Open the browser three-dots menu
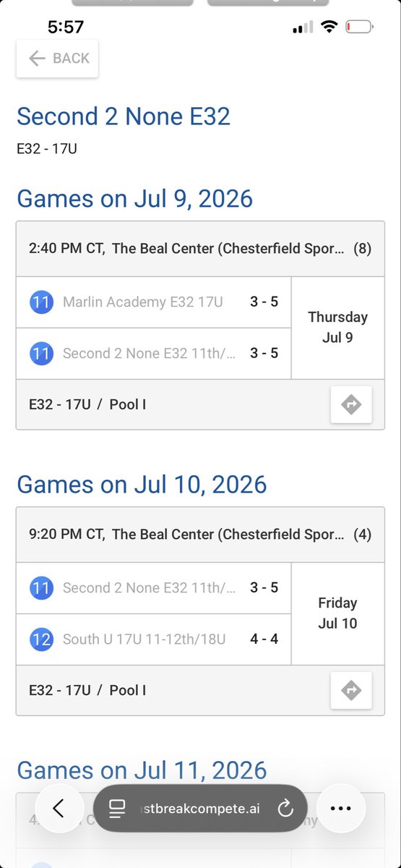Screen dimensions: 401x868 pos(340,808)
